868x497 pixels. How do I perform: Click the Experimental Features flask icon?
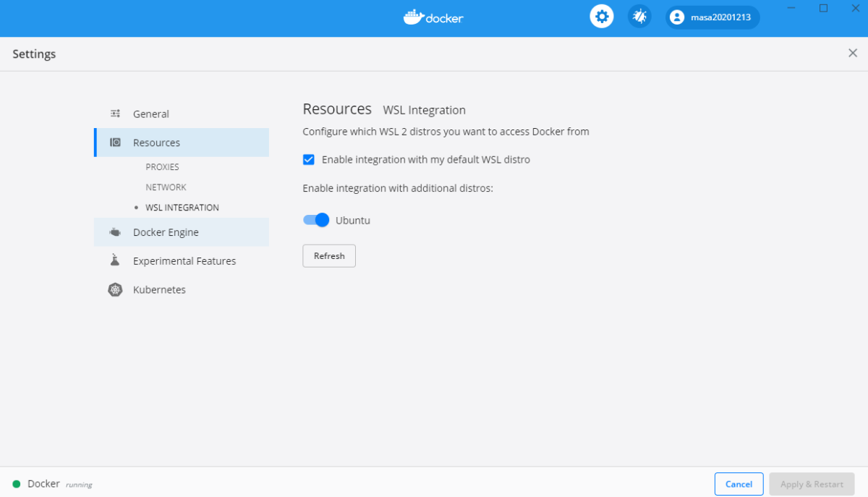point(115,260)
